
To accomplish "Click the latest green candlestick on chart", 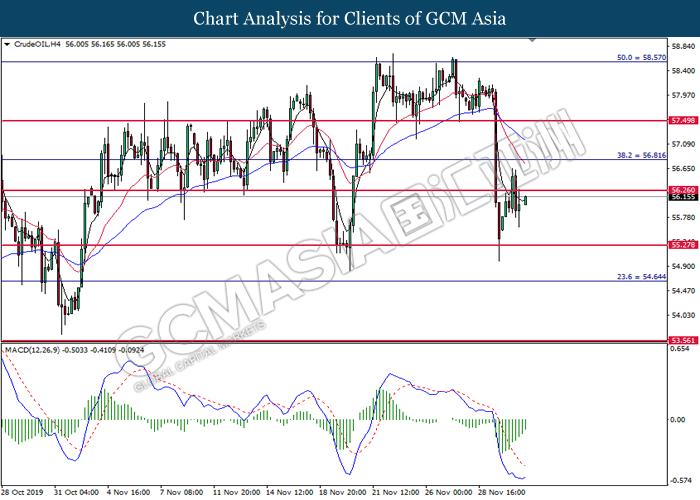I will pyautogui.click(x=526, y=200).
